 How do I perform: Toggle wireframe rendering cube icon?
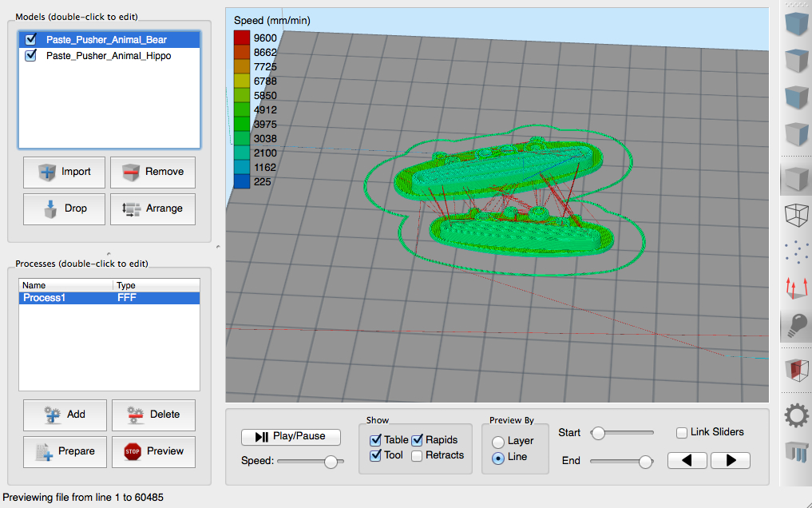point(796,215)
